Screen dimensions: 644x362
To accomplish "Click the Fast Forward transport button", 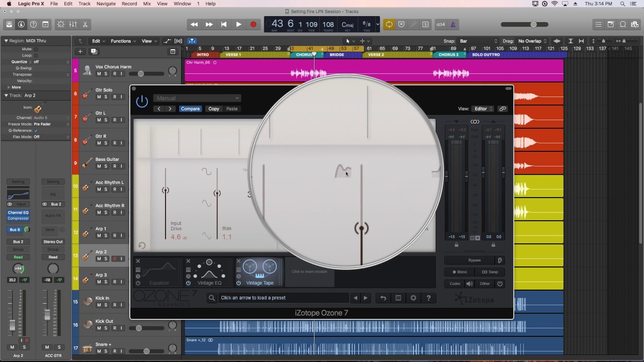I will pos(209,24).
